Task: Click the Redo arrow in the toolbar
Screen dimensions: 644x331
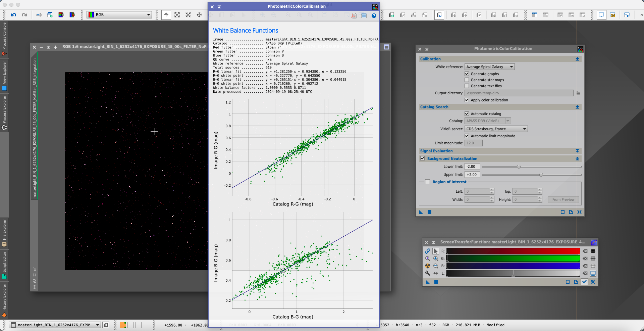Action: point(24,15)
